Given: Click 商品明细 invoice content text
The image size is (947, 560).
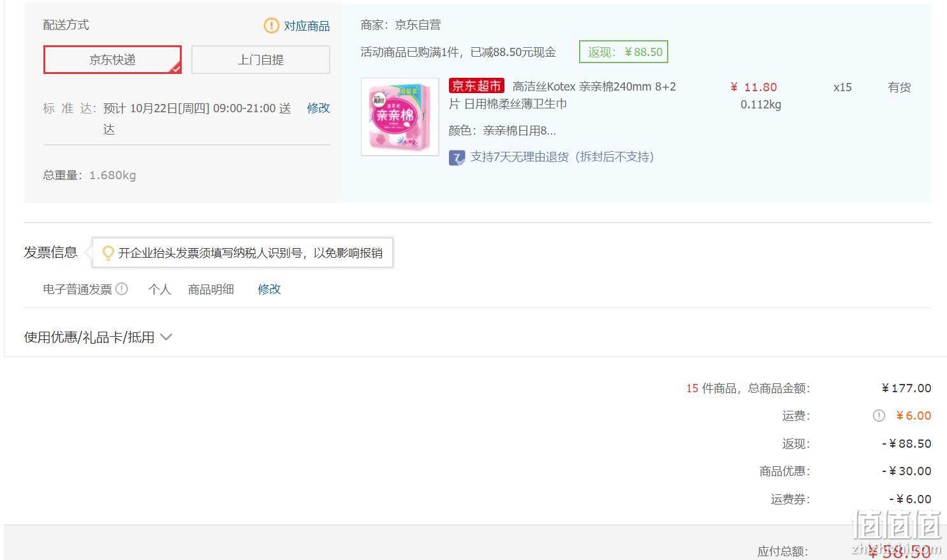Looking at the screenshot, I should point(211,289).
